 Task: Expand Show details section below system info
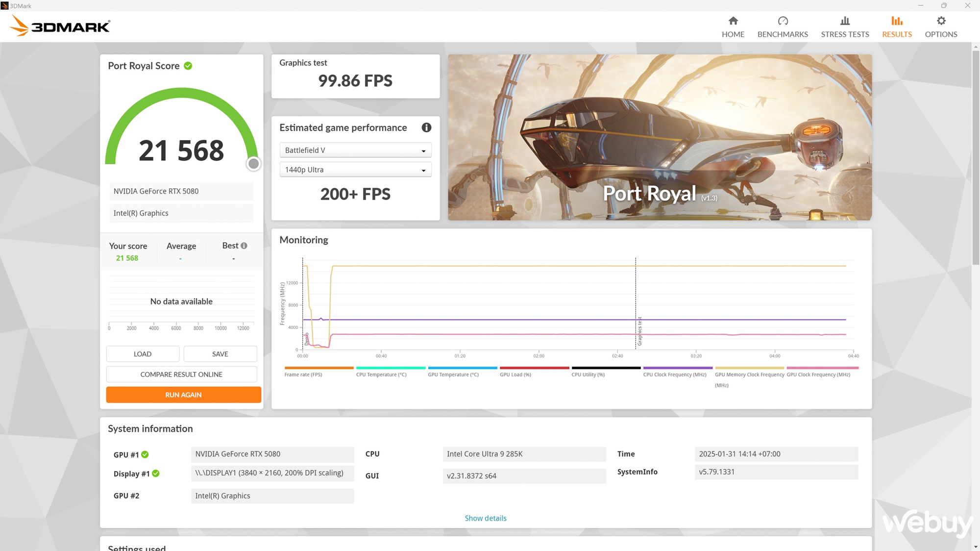point(485,518)
